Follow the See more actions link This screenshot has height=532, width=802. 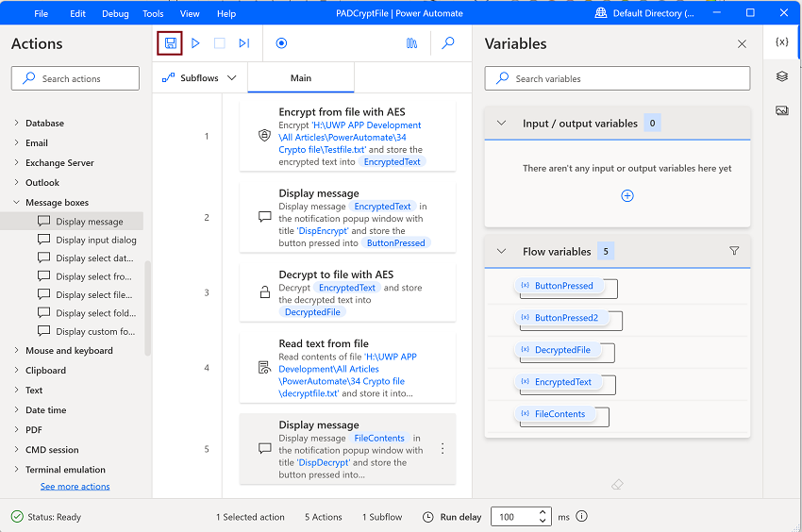75,487
